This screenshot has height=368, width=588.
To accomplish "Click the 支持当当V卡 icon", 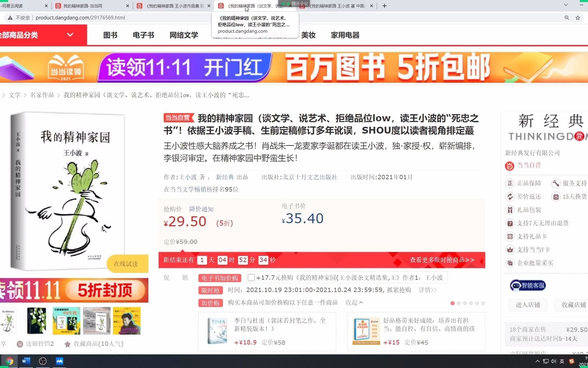I will [510, 250].
